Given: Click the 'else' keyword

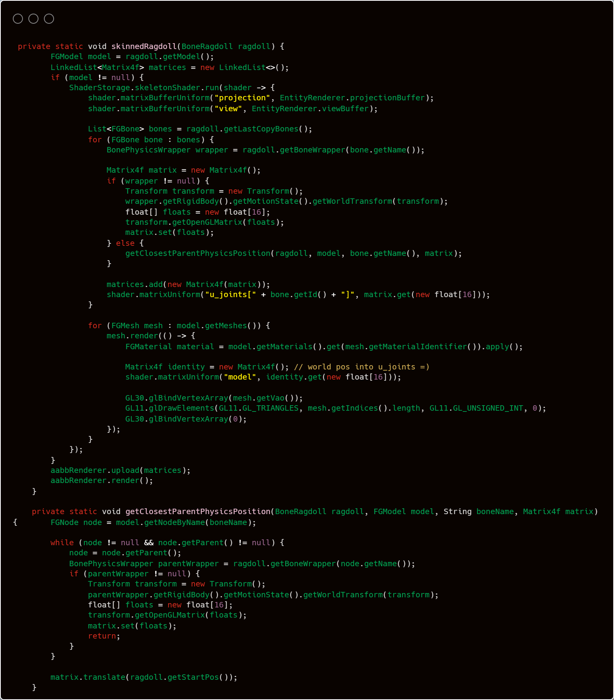Looking at the screenshot, I should 126,243.
